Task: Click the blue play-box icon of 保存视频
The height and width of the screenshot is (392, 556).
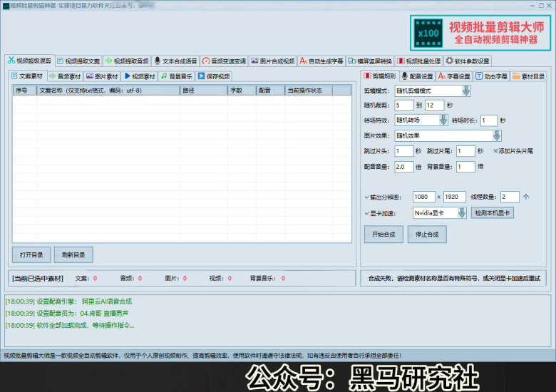Action: 202,76
